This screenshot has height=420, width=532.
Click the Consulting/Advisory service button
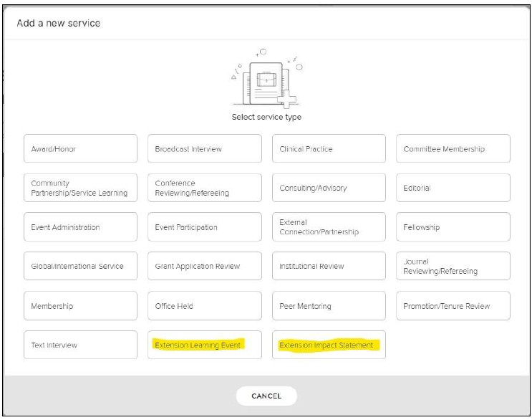pos(329,188)
